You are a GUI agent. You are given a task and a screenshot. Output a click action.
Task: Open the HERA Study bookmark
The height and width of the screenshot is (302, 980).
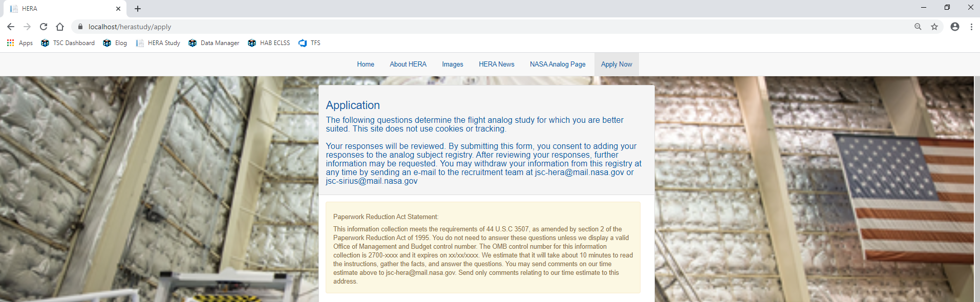click(158, 43)
